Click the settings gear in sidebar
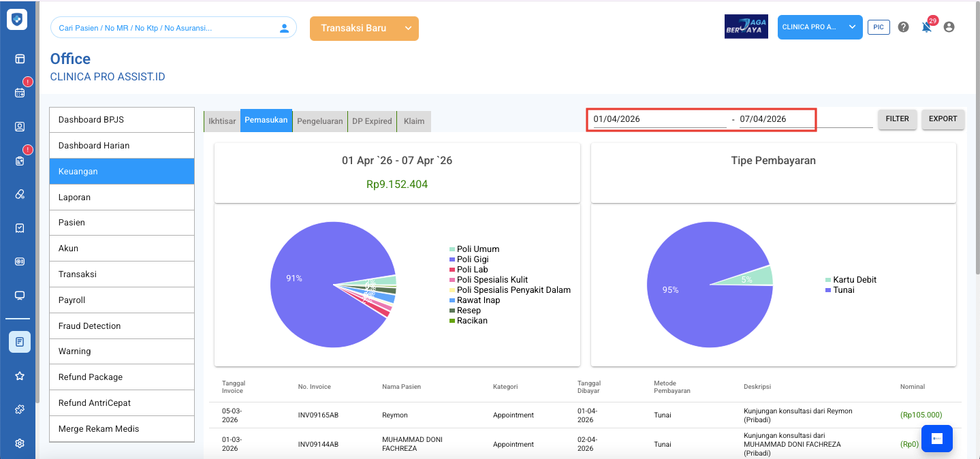Viewport: 980px width, 459px height. click(20, 443)
